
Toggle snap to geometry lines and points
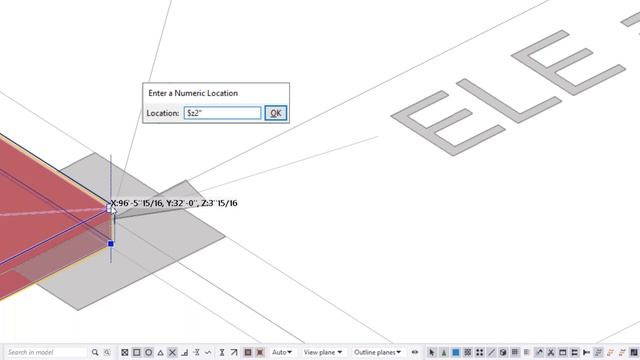point(260,352)
